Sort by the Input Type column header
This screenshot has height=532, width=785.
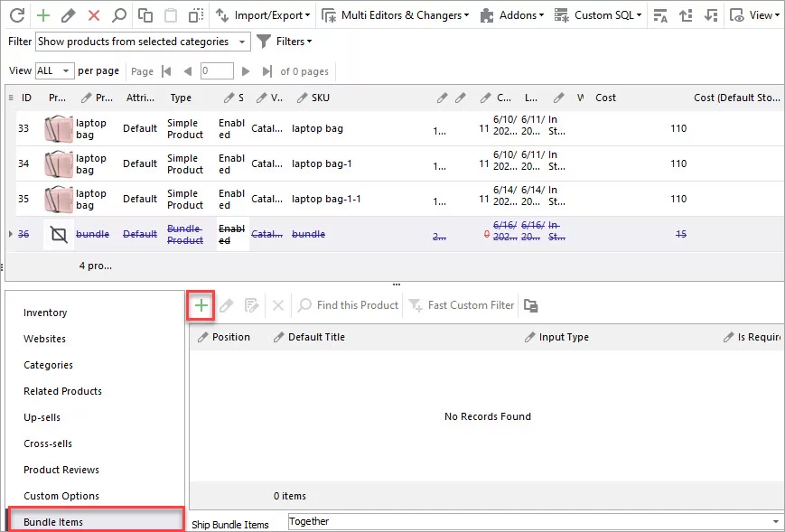click(x=556, y=337)
